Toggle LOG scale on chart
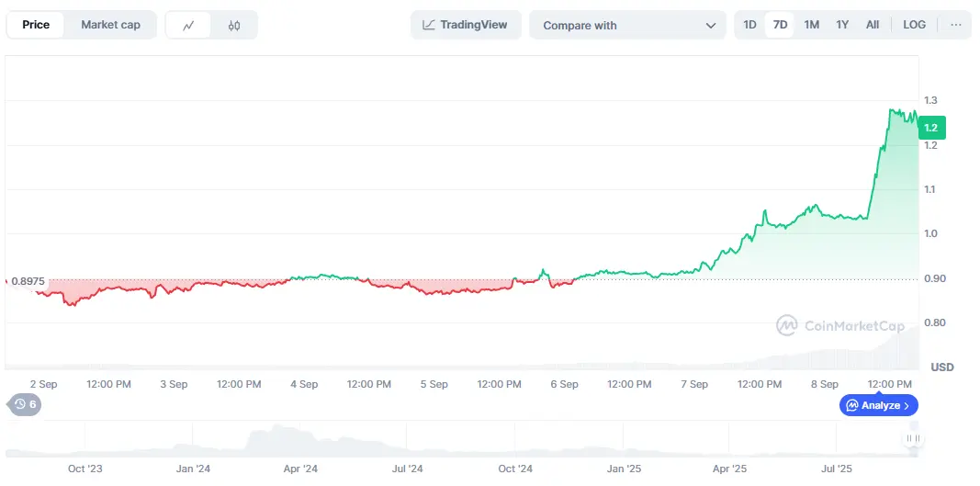This screenshot has height=486, width=980. (914, 25)
